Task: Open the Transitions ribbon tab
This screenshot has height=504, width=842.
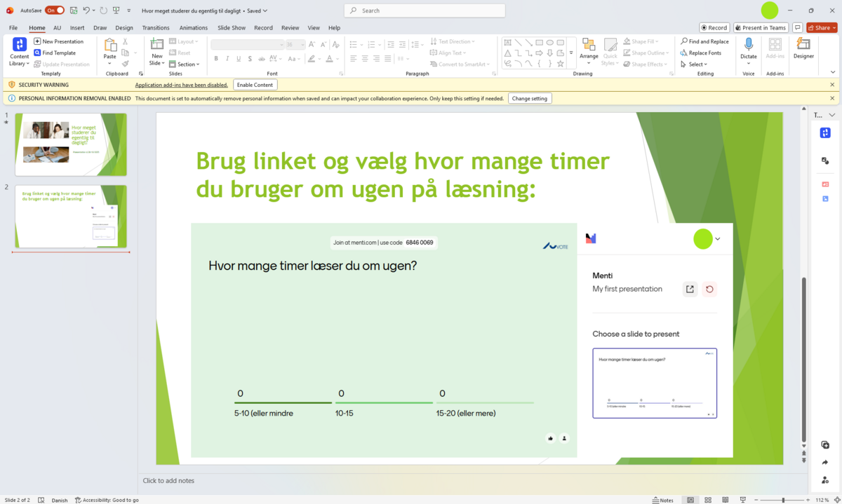Action: pyautogui.click(x=156, y=28)
